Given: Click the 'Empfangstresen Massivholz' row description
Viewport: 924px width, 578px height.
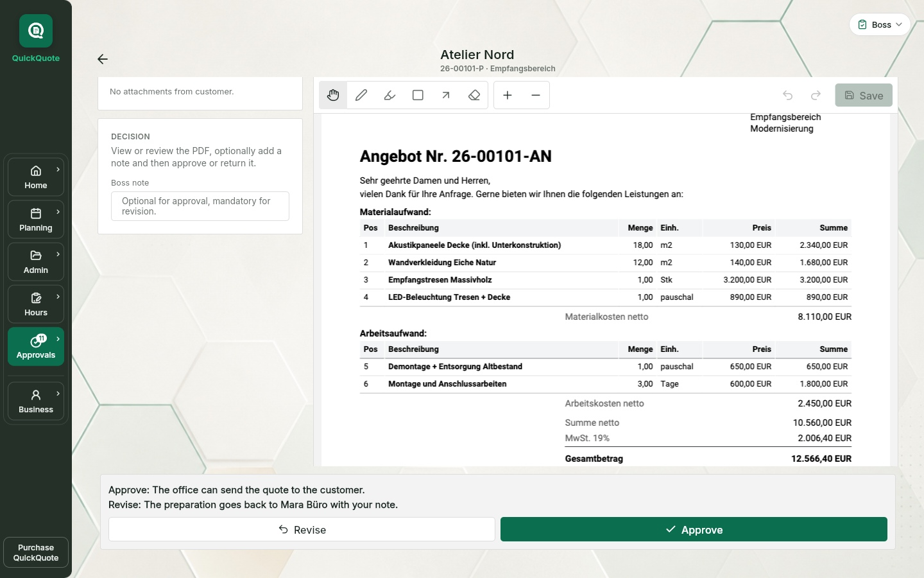Looking at the screenshot, I should click(440, 280).
